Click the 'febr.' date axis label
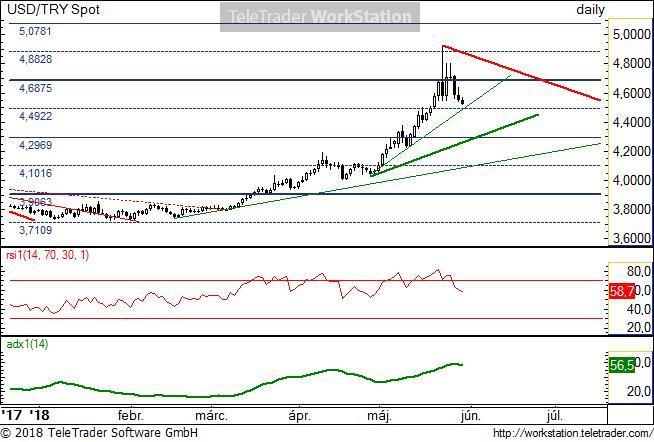Viewport: 654px width, 442px height. point(131,415)
